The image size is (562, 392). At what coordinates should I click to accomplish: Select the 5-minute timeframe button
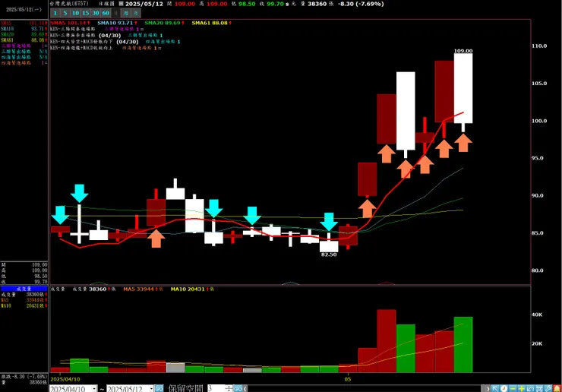click(65, 13)
